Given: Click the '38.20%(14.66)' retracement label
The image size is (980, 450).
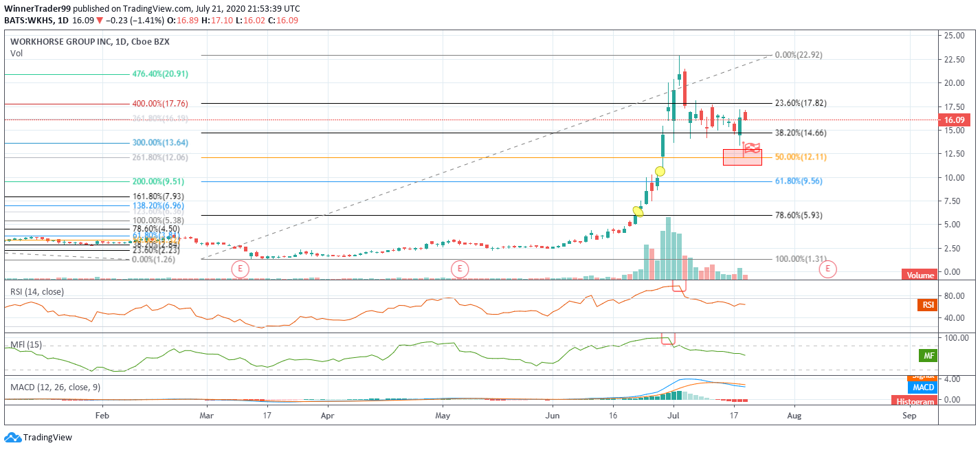Looking at the screenshot, I should (801, 133).
